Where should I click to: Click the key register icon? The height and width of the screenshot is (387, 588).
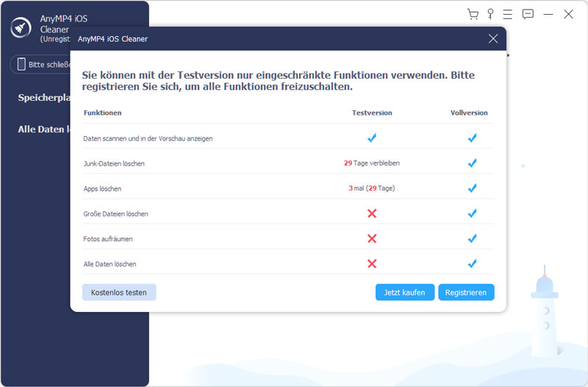coord(490,14)
